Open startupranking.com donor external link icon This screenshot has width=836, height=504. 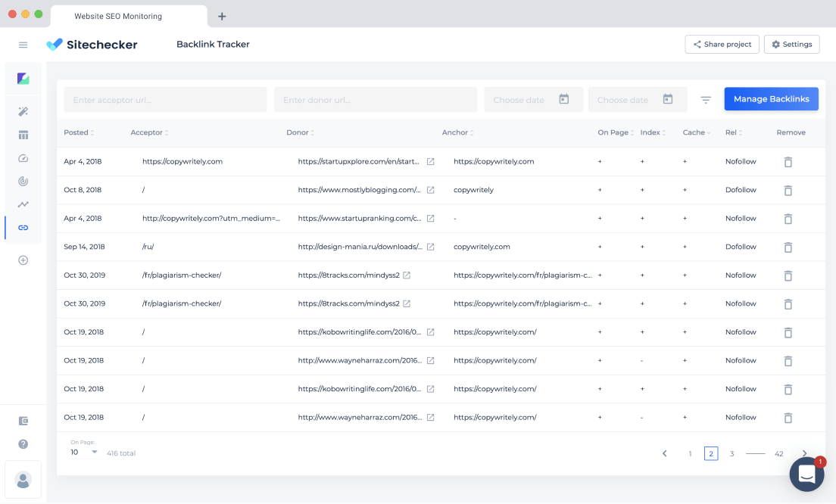pyautogui.click(x=430, y=219)
